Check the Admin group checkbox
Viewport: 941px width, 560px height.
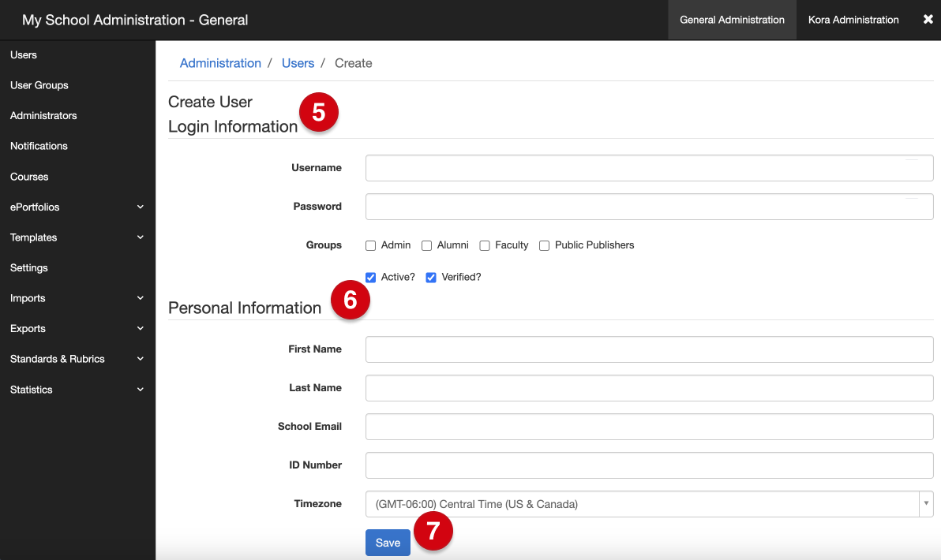pyautogui.click(x=371, y=246)
